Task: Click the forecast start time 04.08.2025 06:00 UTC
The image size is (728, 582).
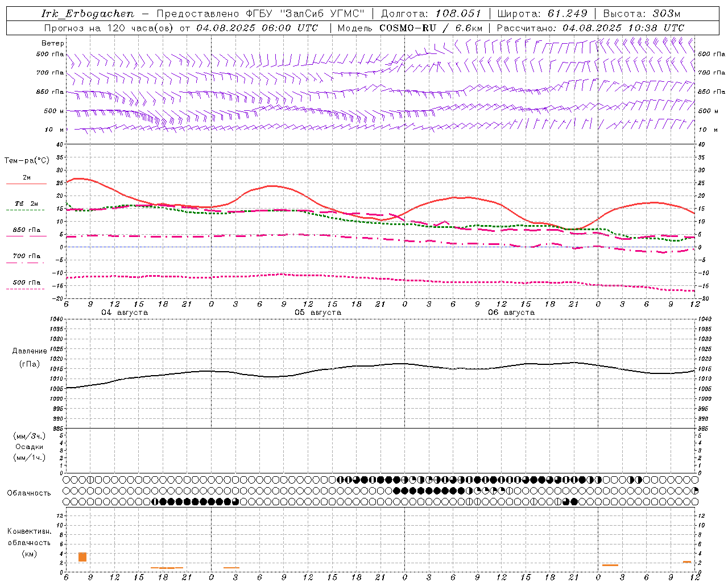Action: 257,28
